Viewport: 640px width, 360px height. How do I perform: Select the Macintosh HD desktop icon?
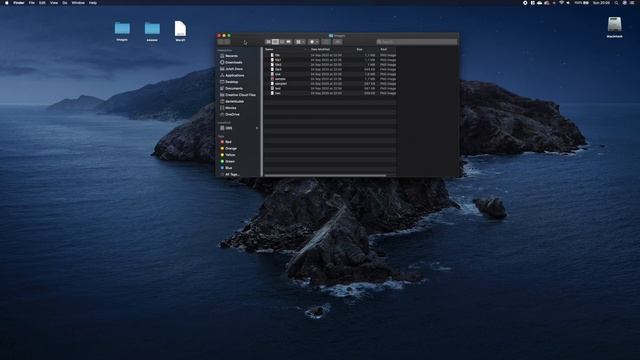(x=614, y=27)
